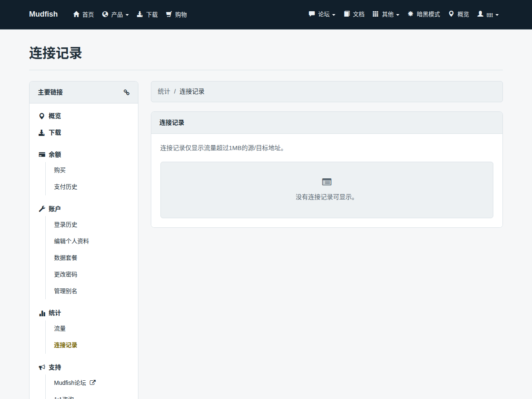The width and height of the screenshot is (532, 399).
Task: Go to 更改密码
Action: tap(66, 274)
